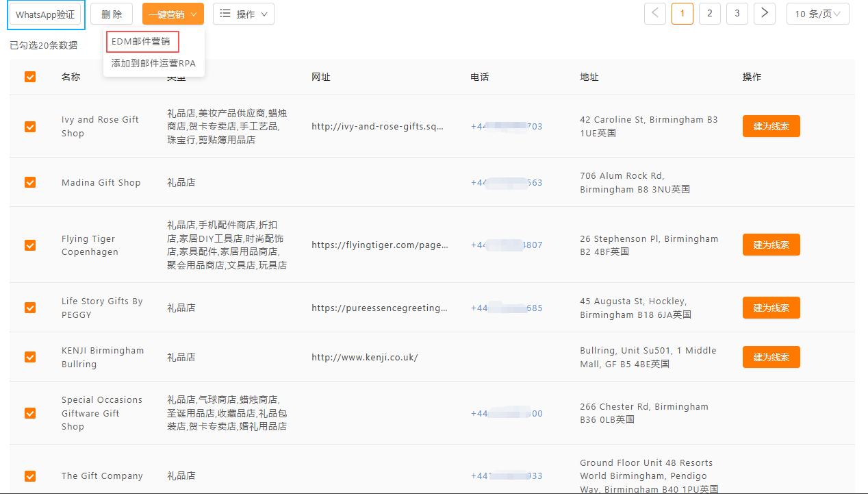Click The Gift Company phone number
This screenshot has width=868, height=494.
tap(507, 476)
